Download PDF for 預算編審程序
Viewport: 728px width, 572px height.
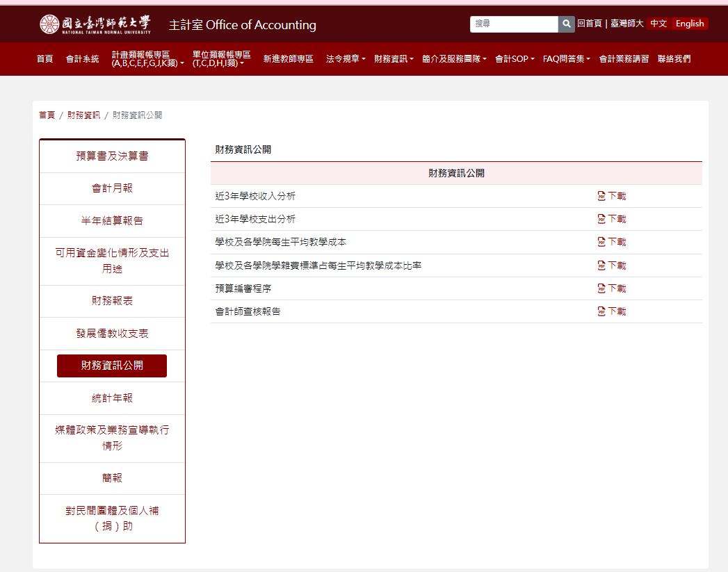click(612, 288)
